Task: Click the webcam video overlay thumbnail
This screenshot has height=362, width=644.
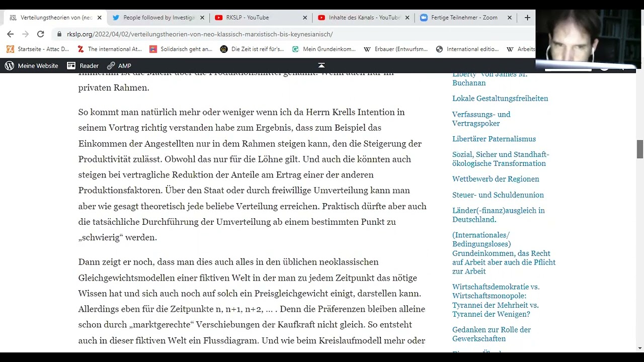Action: pyautogui.click(x=589, y=39)
